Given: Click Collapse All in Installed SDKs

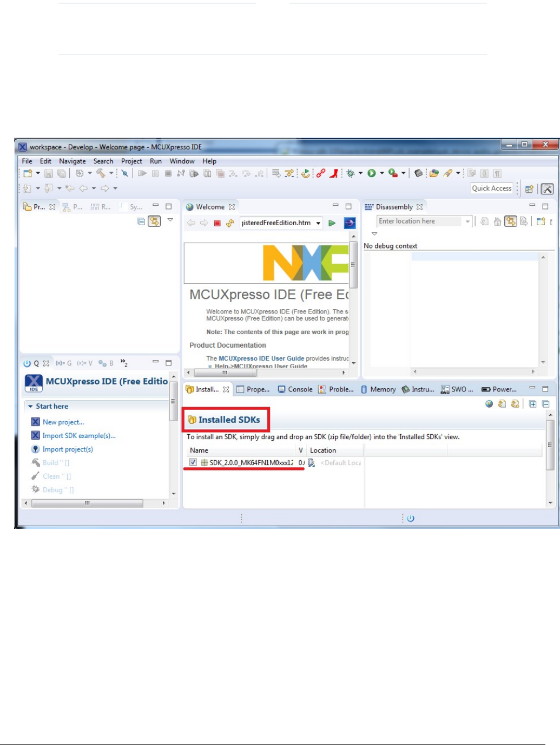Looking at the screenshot, I should [x=546, y=404].
